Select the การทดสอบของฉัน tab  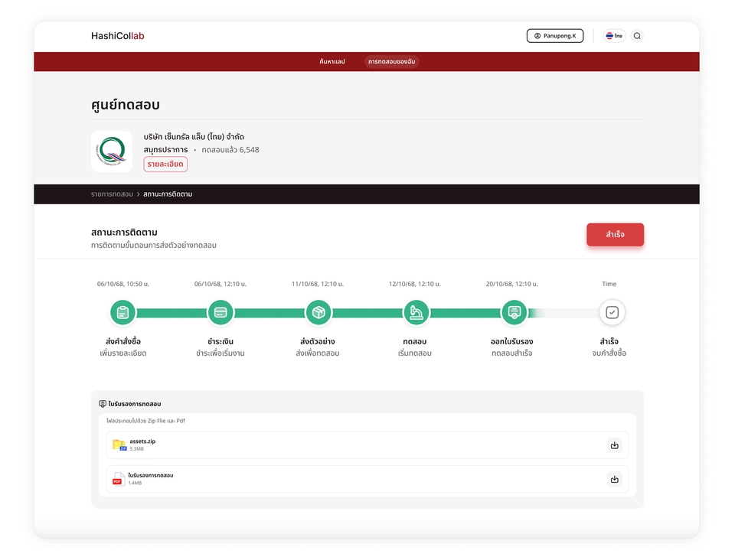pos(392,61)
